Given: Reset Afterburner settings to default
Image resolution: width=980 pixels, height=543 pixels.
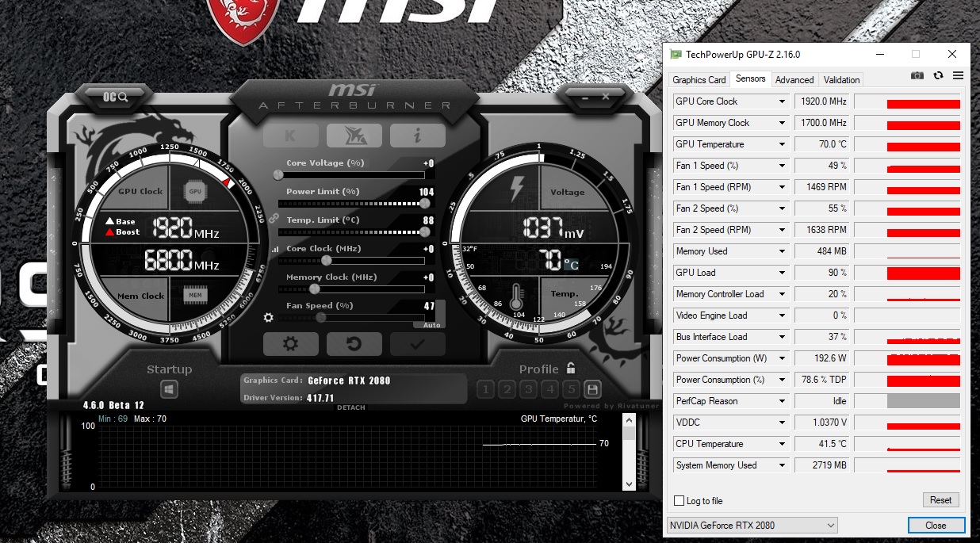Looking at the screenshot, I should point(354,344).
